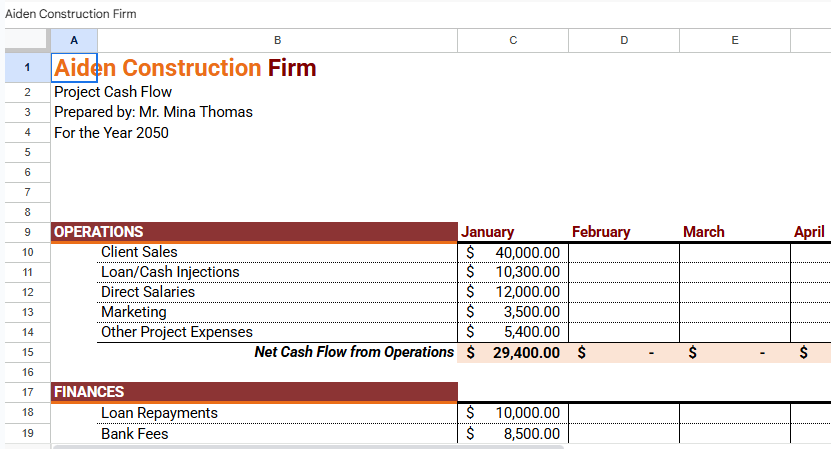Image resolution: width=831 pixels, height=449 pixels.
Task: Click the Net Cash Flow total 29,400.00
Action: pyautogui.click(x=513, y=352)
